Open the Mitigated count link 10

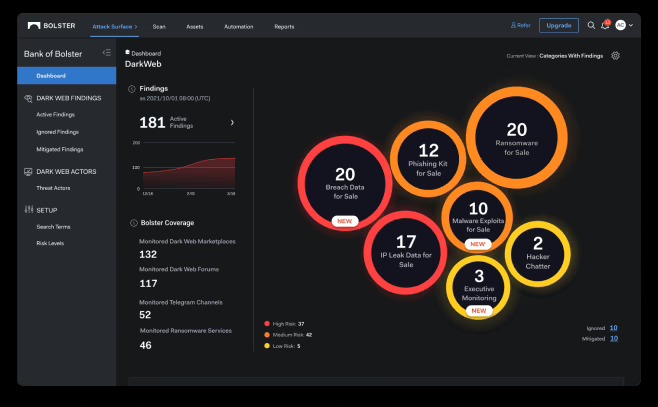(614, 339)
